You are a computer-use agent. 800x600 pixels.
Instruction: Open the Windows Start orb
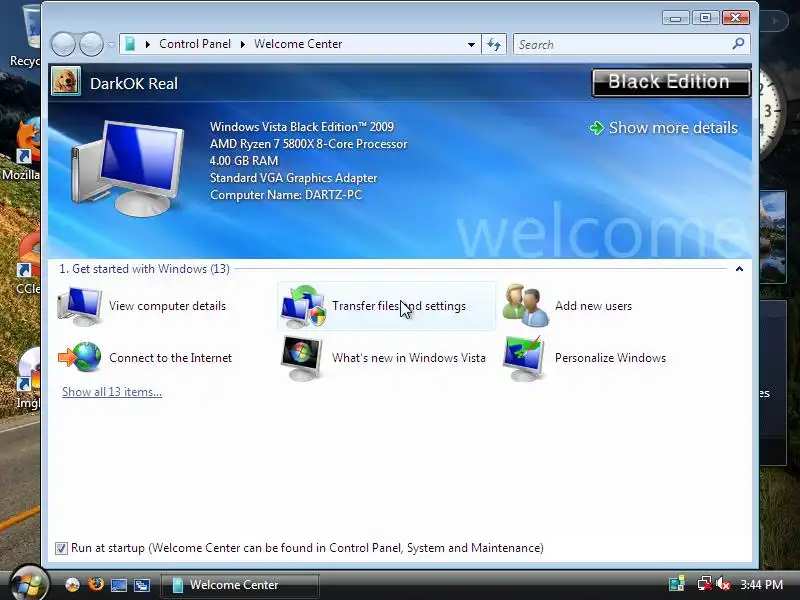[29, 584]
